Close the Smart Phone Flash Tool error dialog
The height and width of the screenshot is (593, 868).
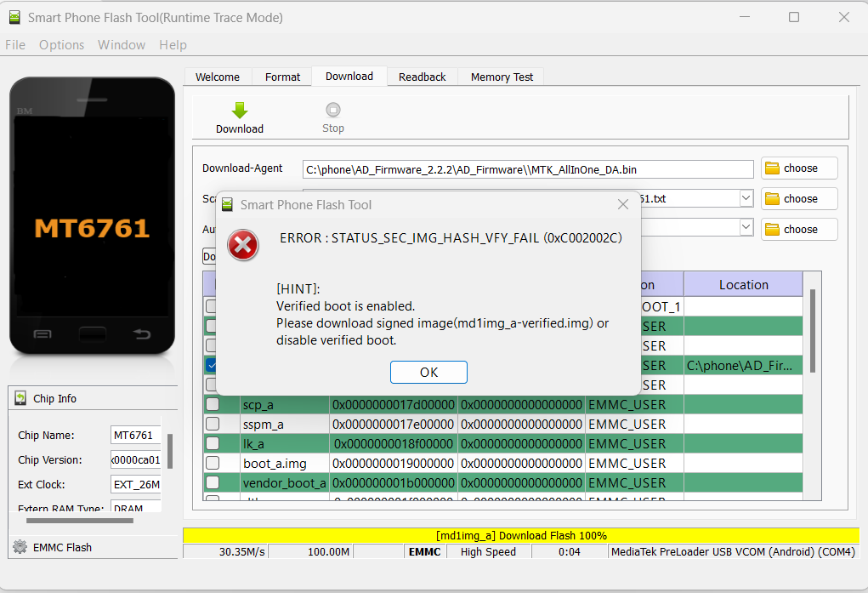[x=623, y=205]
